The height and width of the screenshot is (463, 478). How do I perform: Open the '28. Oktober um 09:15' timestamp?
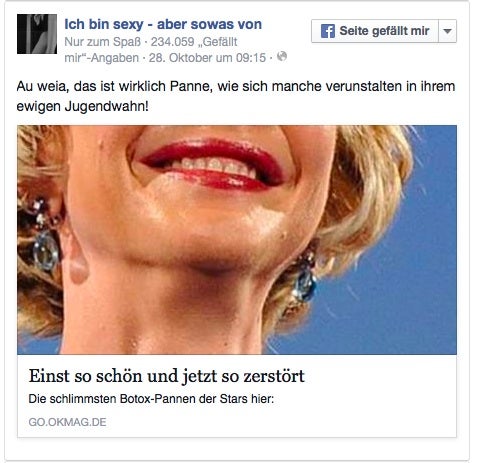[x=207, y=58]
